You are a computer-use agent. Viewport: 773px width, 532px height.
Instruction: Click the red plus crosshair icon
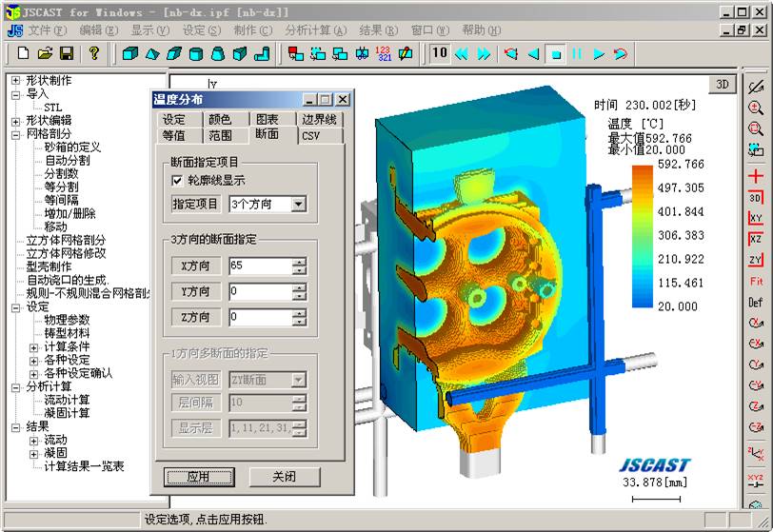(756, 175)
